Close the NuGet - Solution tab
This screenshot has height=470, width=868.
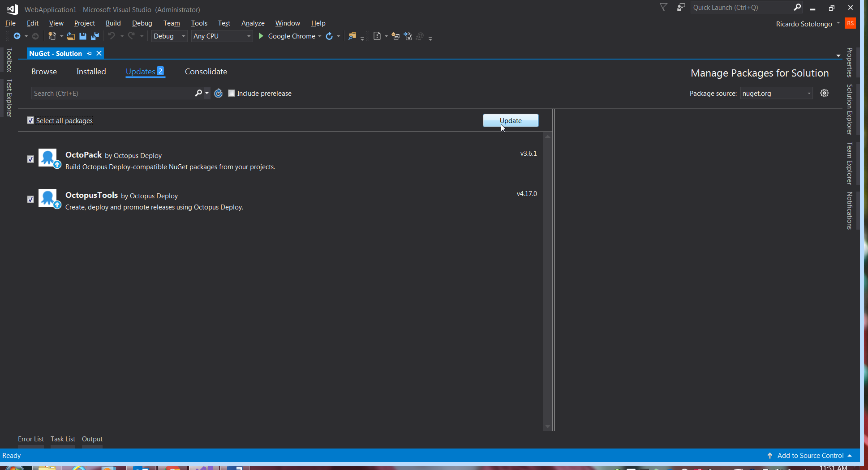[x=99, y=53]
